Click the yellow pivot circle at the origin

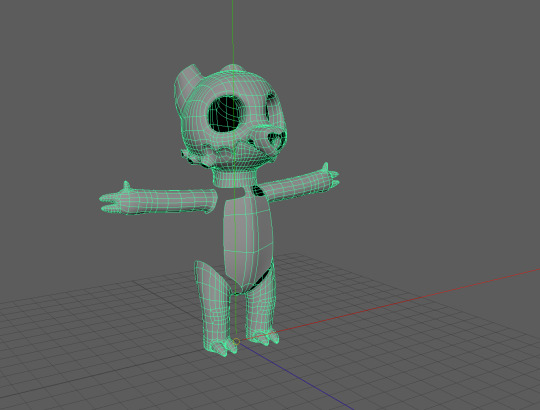(x=236, y=341)
